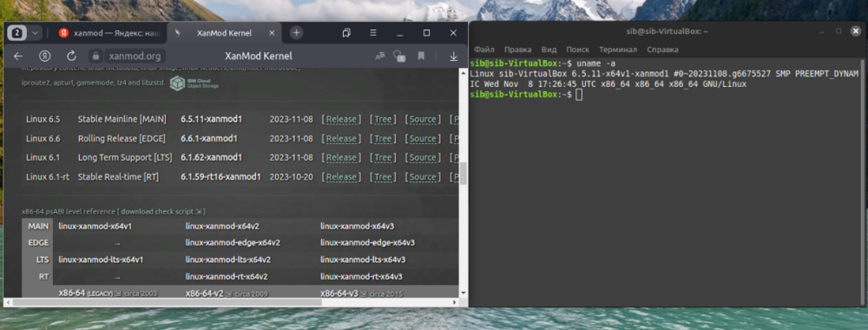The width and height of the screenshot is (868, 330).
Task: Open the browser hamburger menu
Action: pyautogui.click(x=373, y=33)
